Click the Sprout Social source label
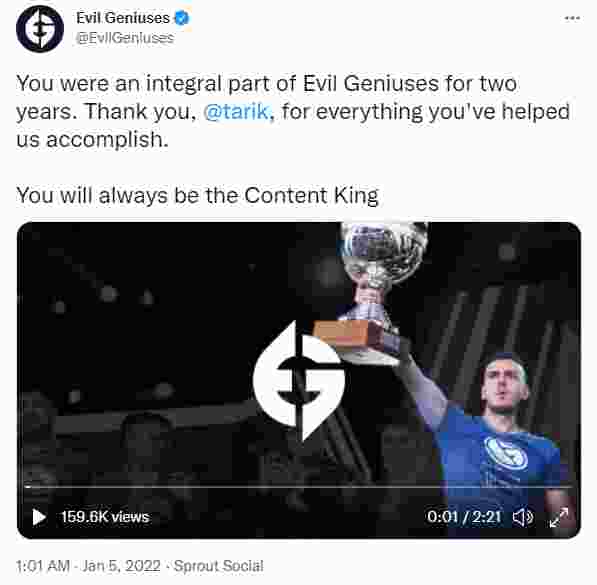This screenshot has width=597, height=585. (219, 566)
